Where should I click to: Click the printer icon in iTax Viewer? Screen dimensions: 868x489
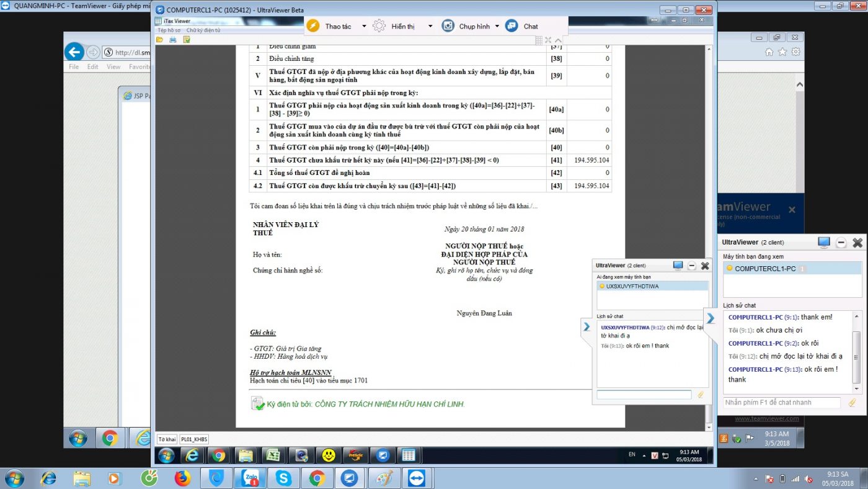pyautogui.click(x=173, y=40)
